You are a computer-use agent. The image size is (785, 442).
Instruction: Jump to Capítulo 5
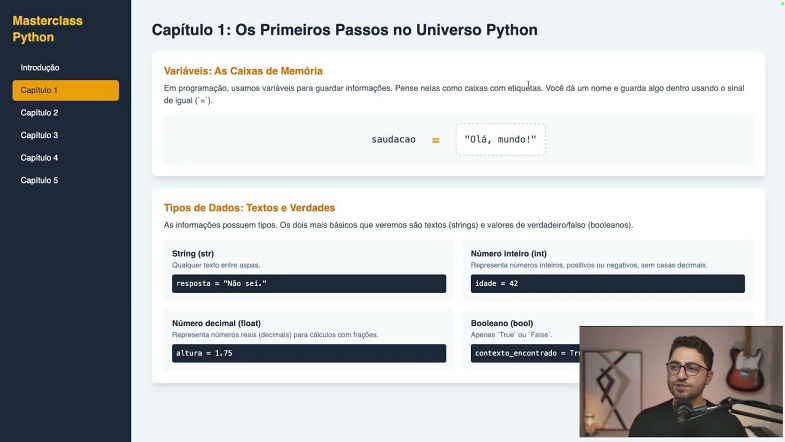click(x=40, y=180)
